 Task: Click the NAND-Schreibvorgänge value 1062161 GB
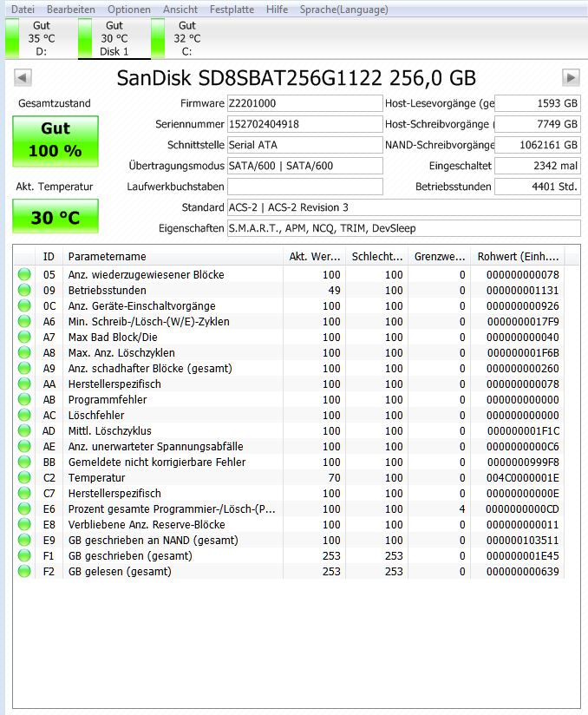(x=538, y=145)
